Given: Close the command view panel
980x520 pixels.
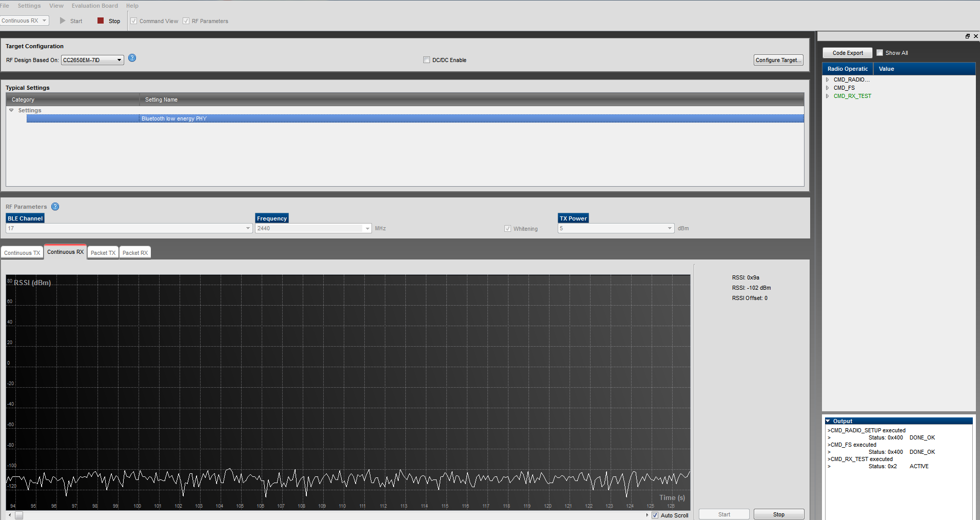Looking at the screenshot, I should click(975, 36).
